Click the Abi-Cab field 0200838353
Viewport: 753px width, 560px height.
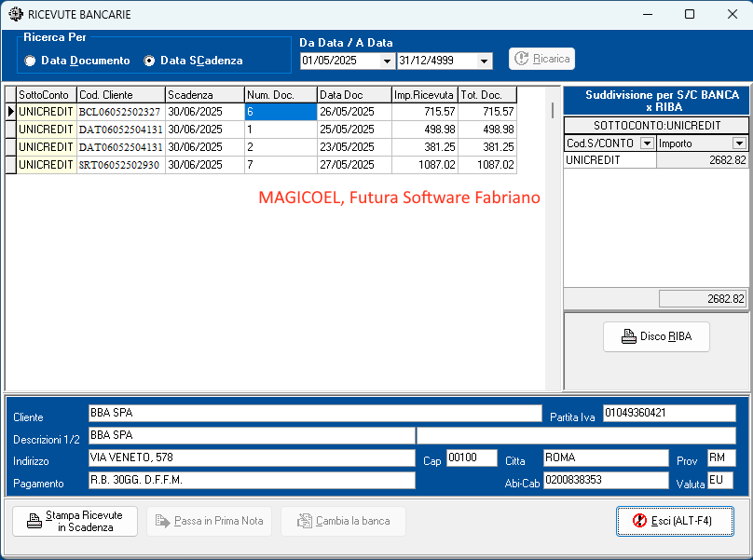click(606, 480)
